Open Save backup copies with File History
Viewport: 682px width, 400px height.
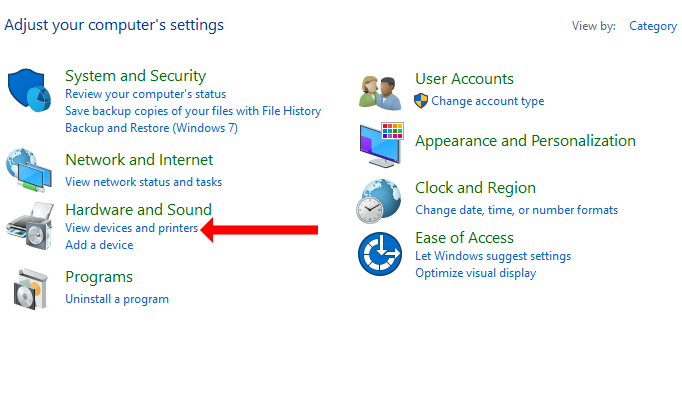[x=193, y=111]
